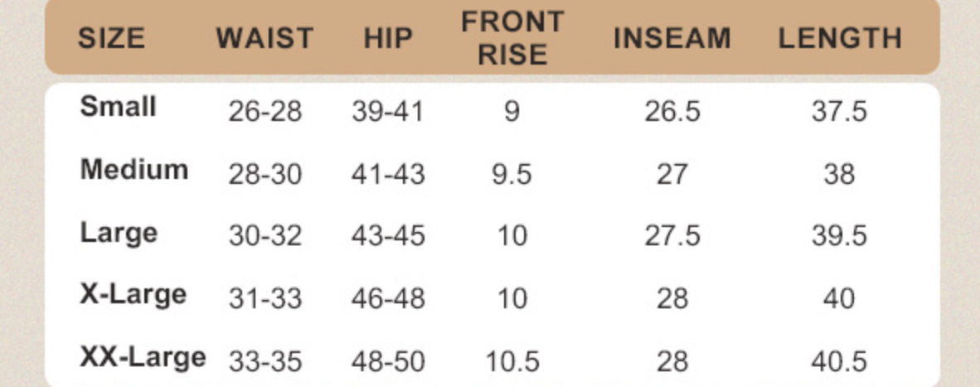The image size is (980, 387).
Task: Select the 41-43 hip measurement
Action: click(388, 174)
